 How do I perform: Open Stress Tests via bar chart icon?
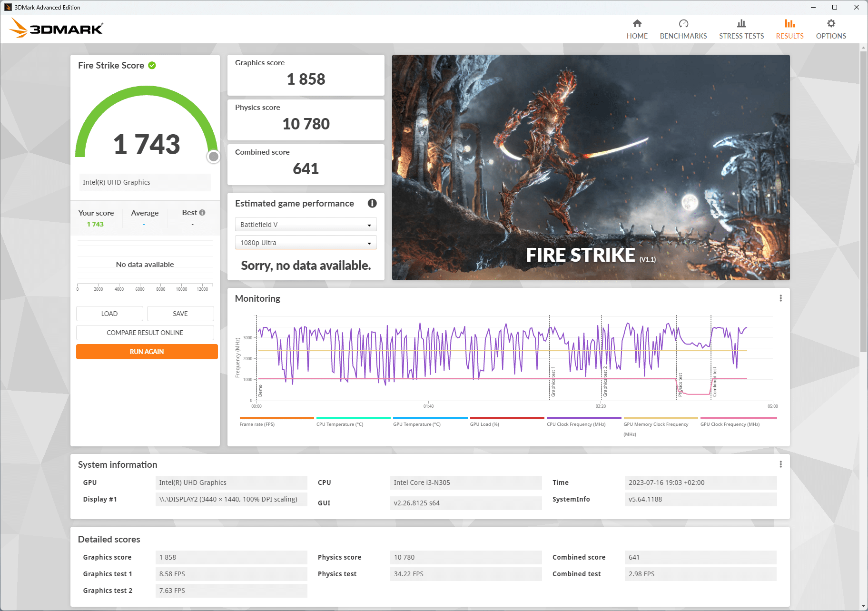click(x=741, y=24)
